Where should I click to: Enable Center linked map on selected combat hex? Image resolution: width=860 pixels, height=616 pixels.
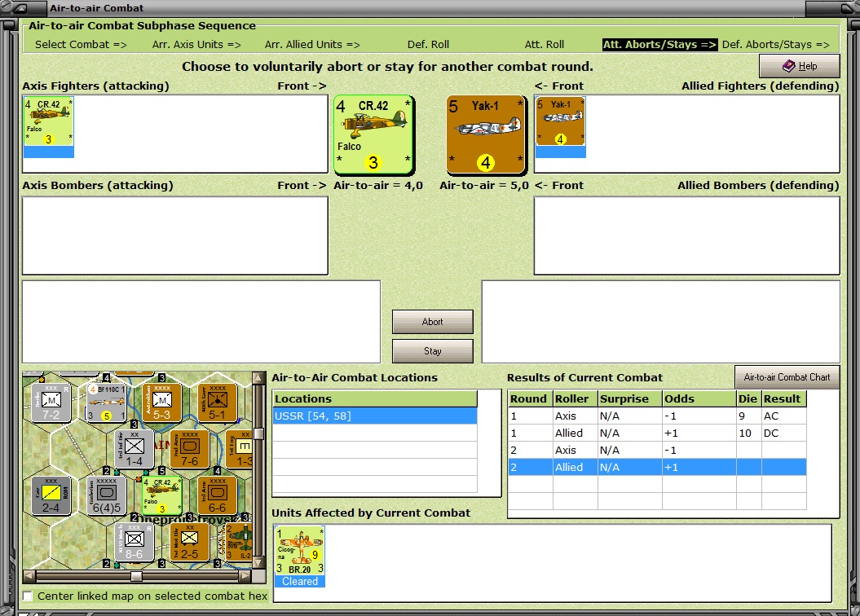point(28,596)
